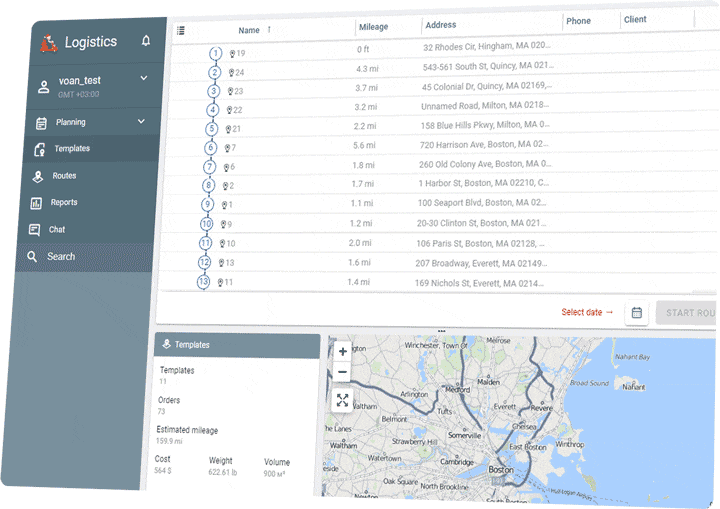Click the Mileage column header
The image size is (720, 509).
[373, 27]
